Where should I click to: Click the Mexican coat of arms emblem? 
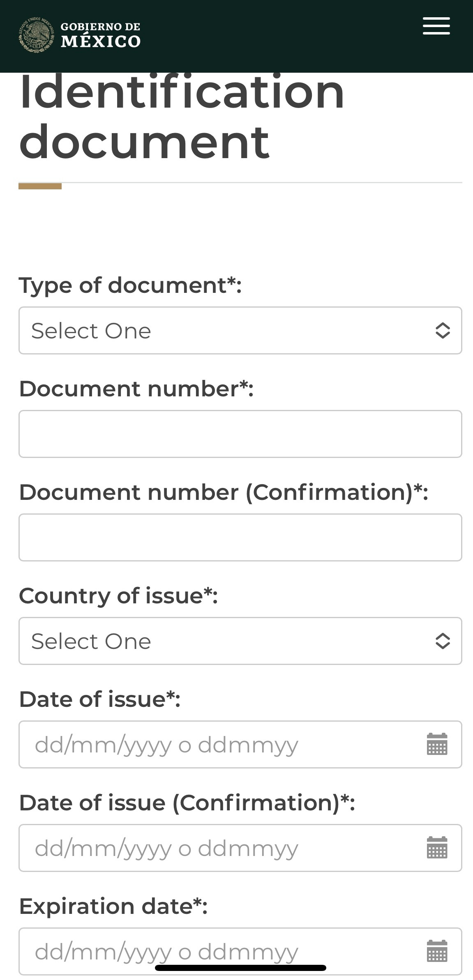tap(36, 35)
